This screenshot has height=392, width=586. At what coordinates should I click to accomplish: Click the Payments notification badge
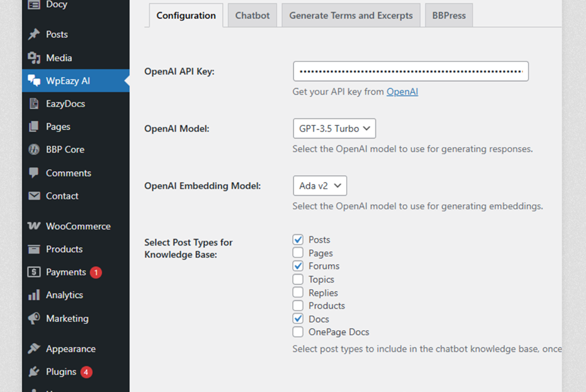pyautogui.click(x=96, y=272)
